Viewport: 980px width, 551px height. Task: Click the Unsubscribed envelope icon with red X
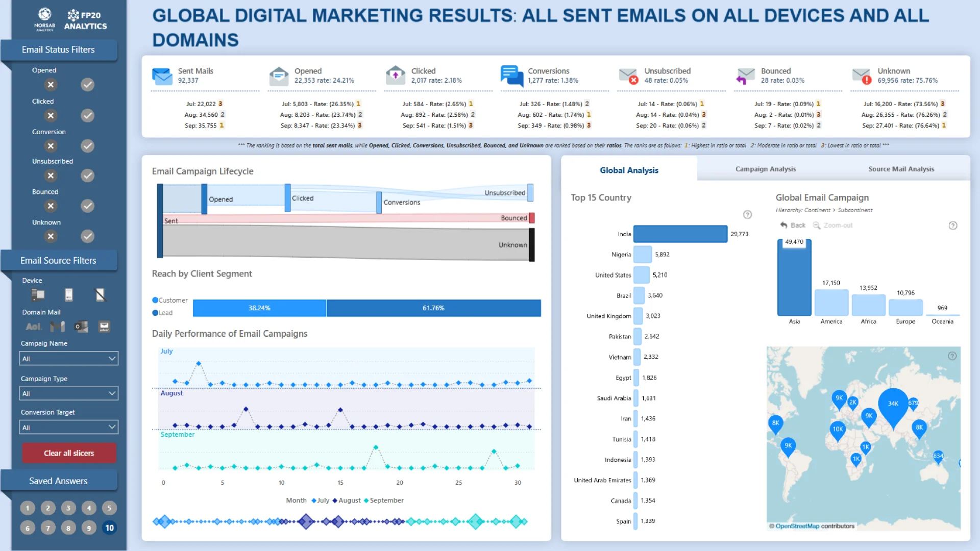[x=628, y=76]
